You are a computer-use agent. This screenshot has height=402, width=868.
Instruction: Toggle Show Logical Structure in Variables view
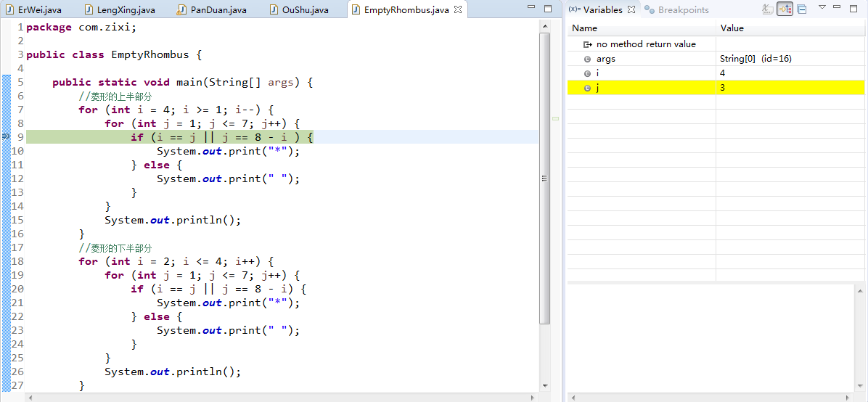click(x=785, y=9)
